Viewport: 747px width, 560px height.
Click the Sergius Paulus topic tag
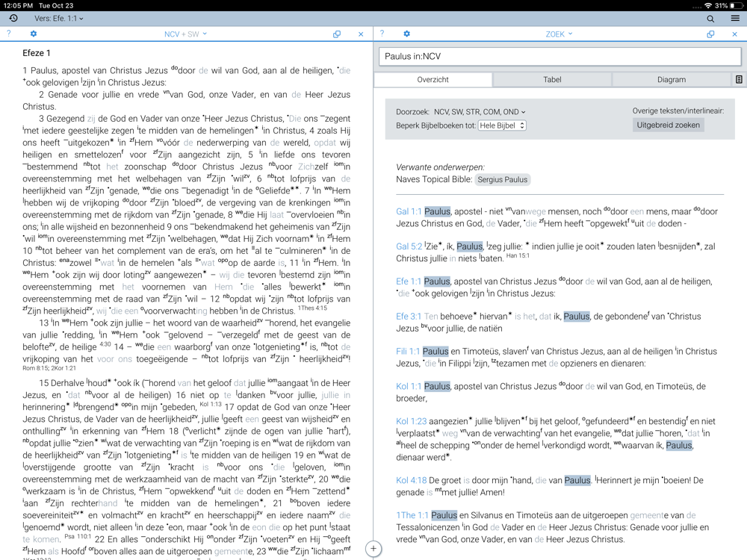coord(502,179)
